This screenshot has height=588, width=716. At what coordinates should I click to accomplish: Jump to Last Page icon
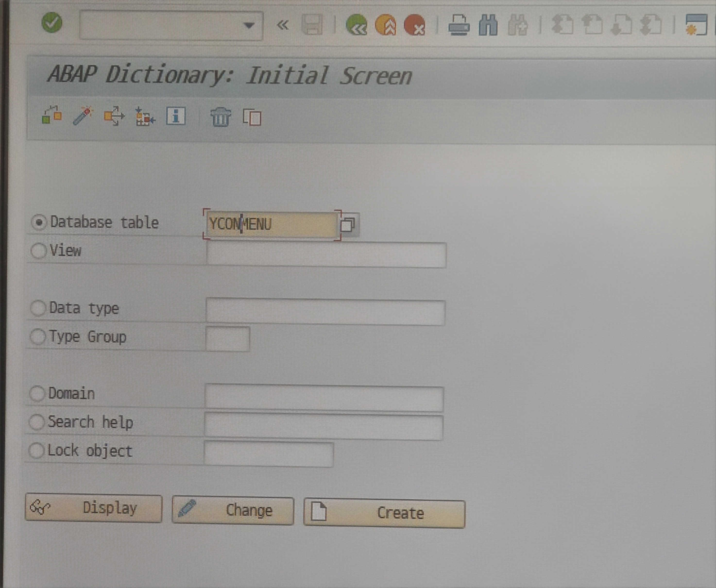click(x=651, y=25)
